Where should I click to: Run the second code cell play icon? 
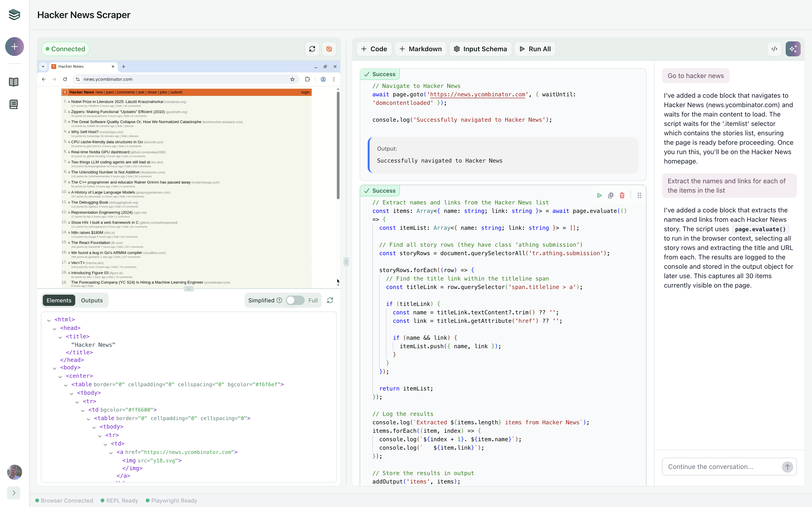coord(599,195)
